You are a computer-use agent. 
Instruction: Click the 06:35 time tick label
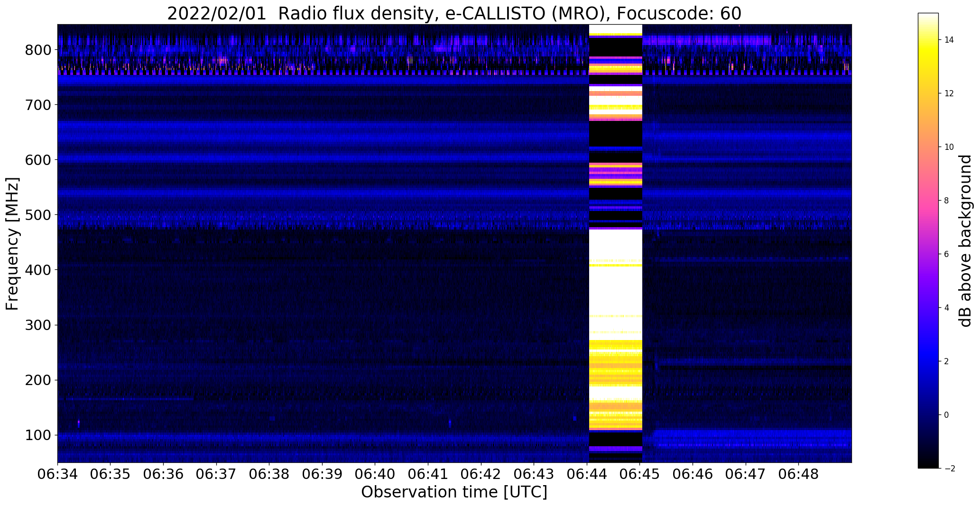[111, 474]
